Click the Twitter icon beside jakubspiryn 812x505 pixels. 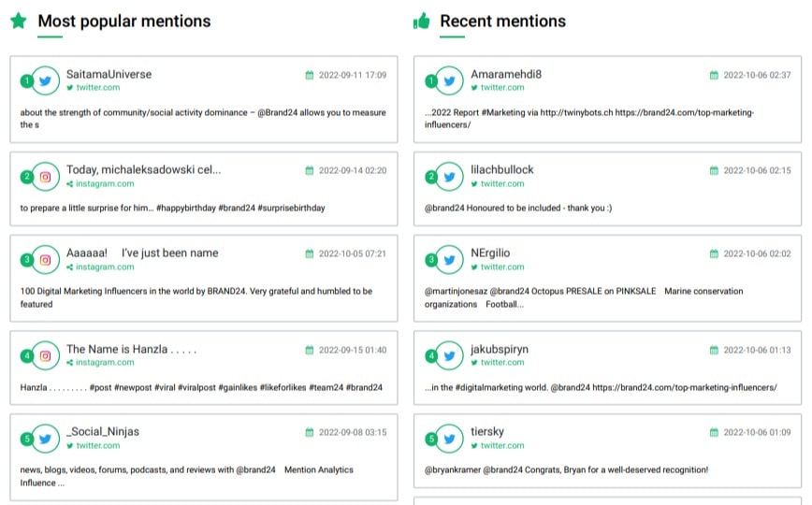tap(450, 355)
